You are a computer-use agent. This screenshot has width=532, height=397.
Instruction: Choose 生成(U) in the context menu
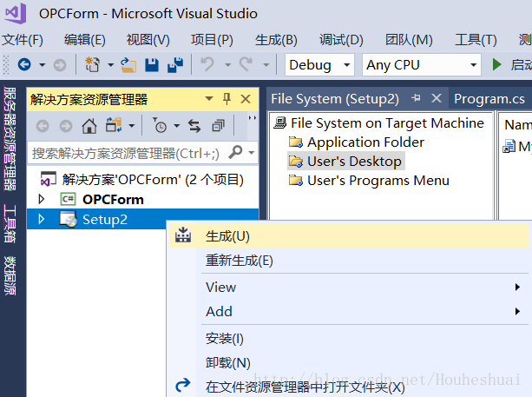pyautogui.click(x=349, y=235)
